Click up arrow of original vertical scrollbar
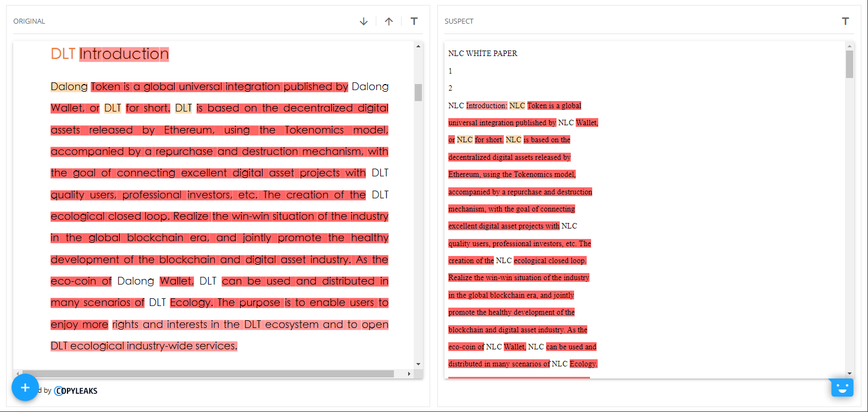The height and width of the screenshot is (412, 868). click(418, 46)
